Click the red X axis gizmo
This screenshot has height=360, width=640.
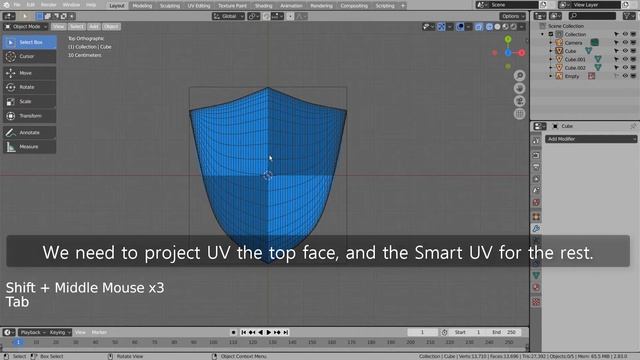tap(522, 53)
